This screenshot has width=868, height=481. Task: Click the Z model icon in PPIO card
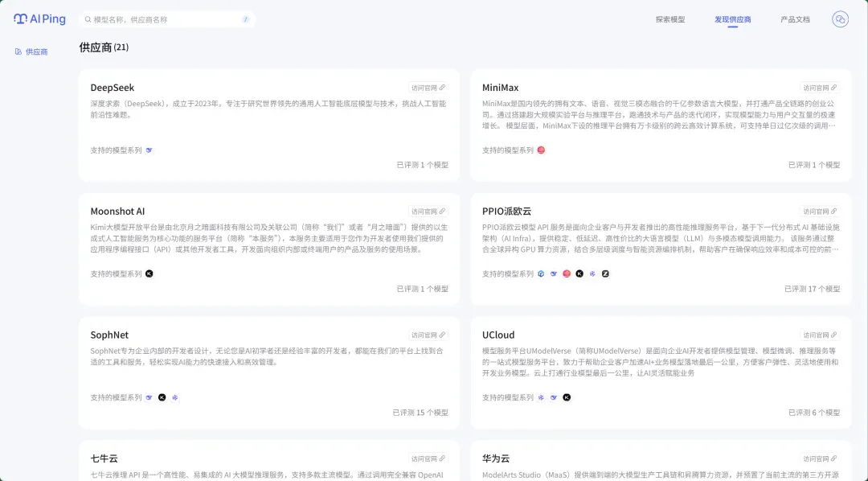coord(605,273)
